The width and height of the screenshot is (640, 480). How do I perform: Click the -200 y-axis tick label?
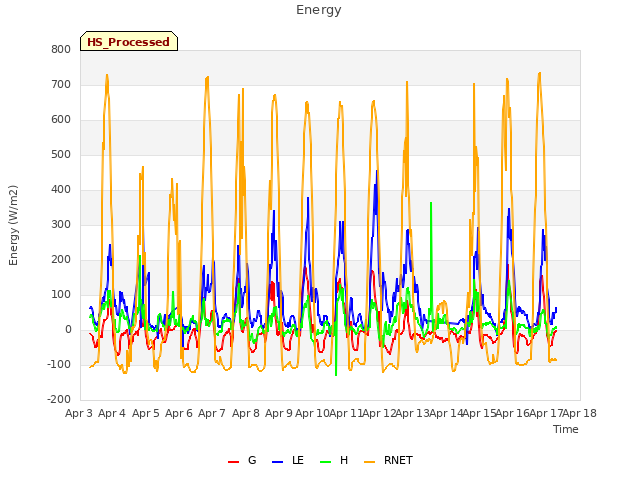pyautogui.click(x=59, y=400)
